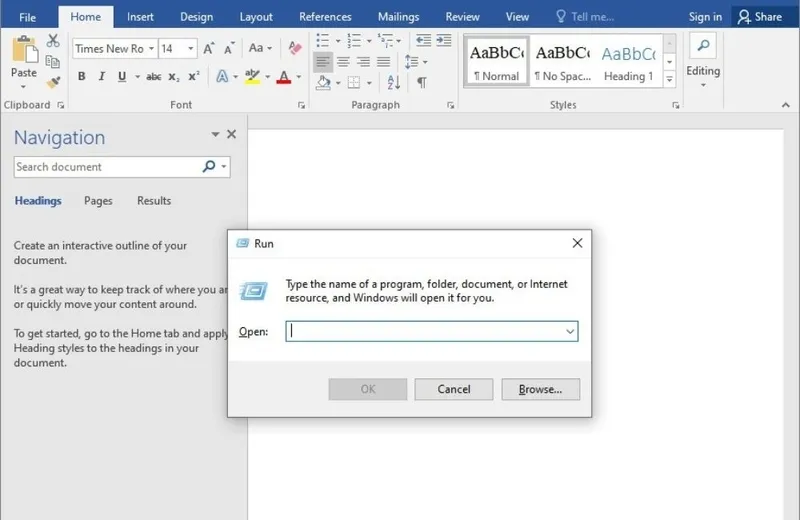Apply the Normal style
The width and height of the screenshot is (800, 520).
[x=496, y=62]
